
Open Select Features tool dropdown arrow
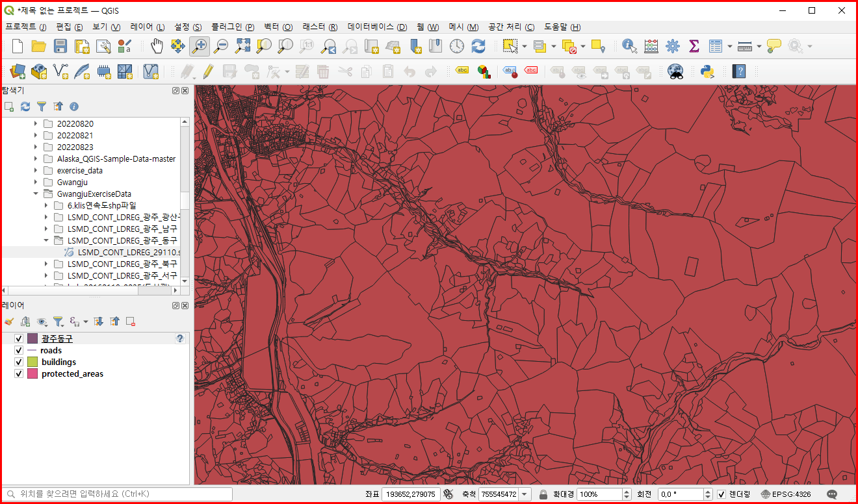coord(525,46)
